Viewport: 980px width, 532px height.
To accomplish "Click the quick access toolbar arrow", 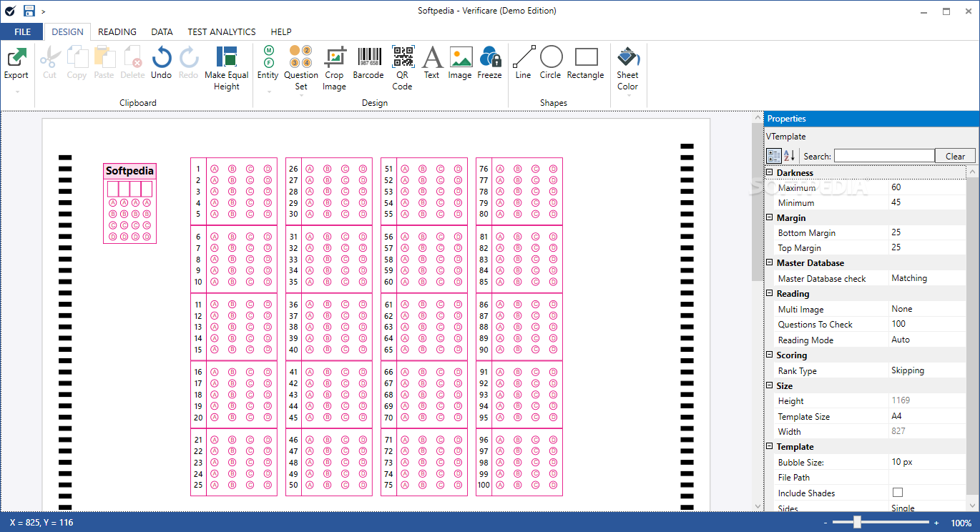I will click(x=44, y=11).
